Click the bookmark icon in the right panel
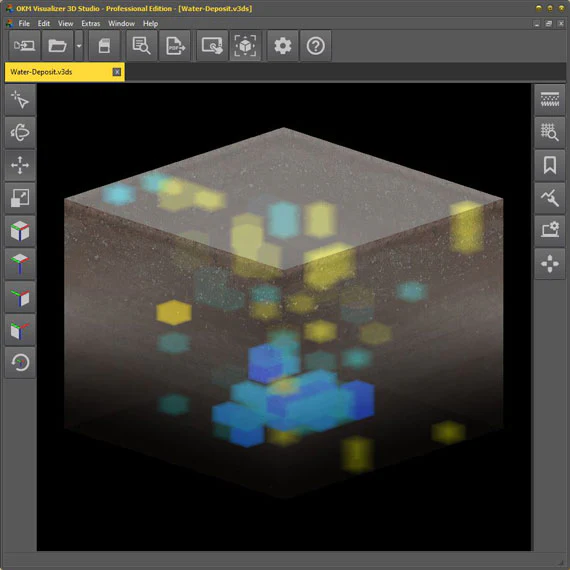This screenshot has width=570, height=570. click(550, 165)
